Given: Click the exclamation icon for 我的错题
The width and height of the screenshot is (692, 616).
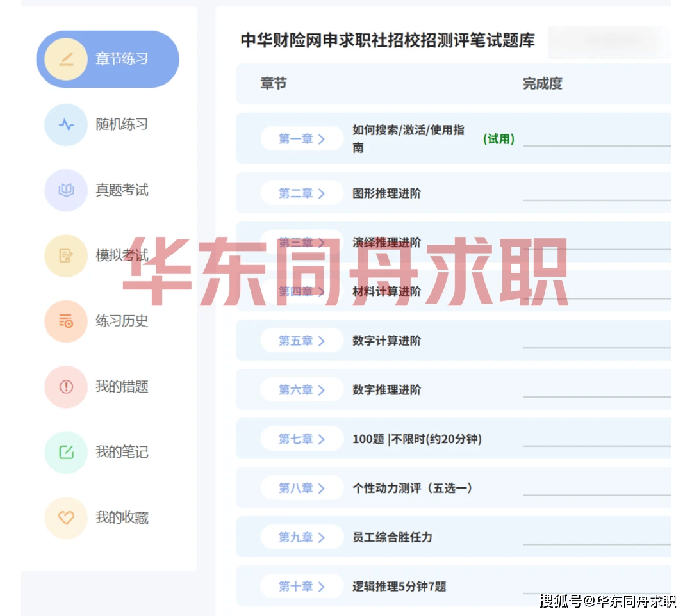Looking at the screenshot, I should (66, 387).
